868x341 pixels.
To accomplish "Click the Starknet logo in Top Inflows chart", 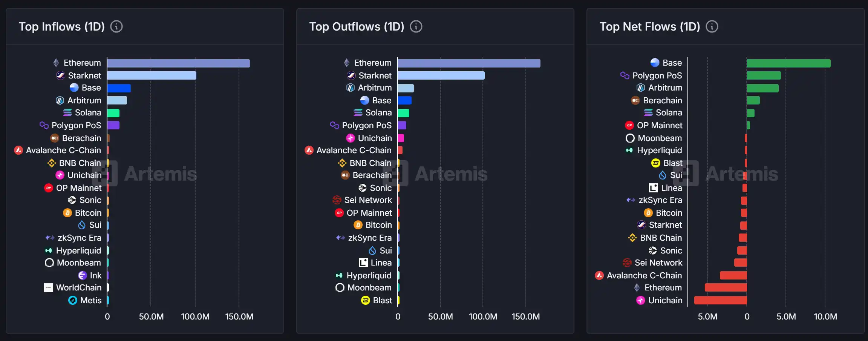I will tap(61, 75).
